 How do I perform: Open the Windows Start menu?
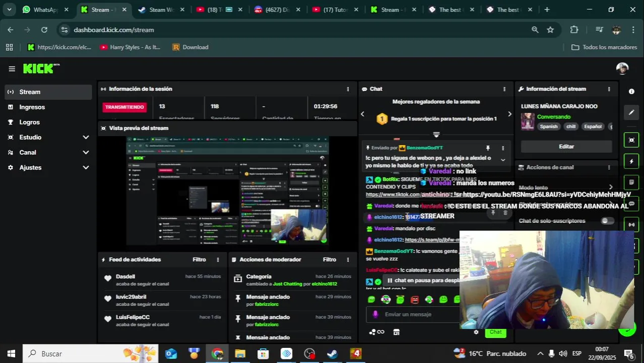point(11,354)
